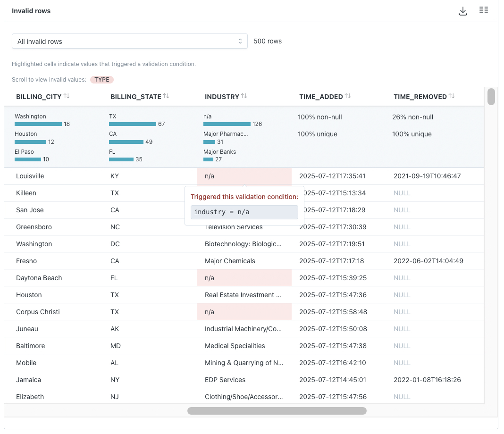Click the San Jose city cell
The height and width of the screenshot is (434, 504).
30,210
